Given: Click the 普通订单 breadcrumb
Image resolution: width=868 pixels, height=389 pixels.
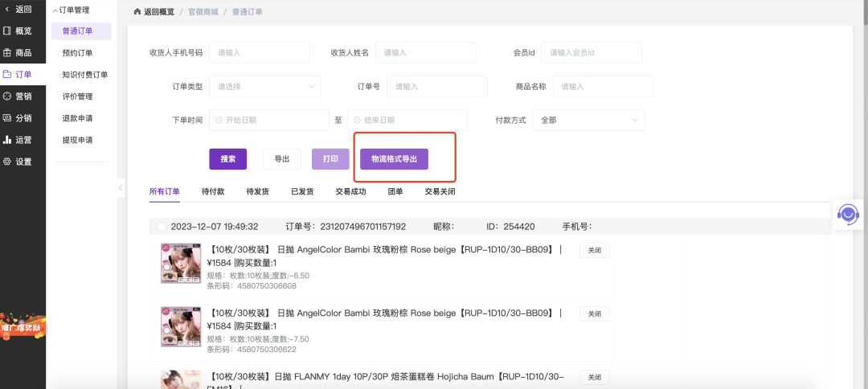Looking at the screenshot, I should click(x=247, y=11).
